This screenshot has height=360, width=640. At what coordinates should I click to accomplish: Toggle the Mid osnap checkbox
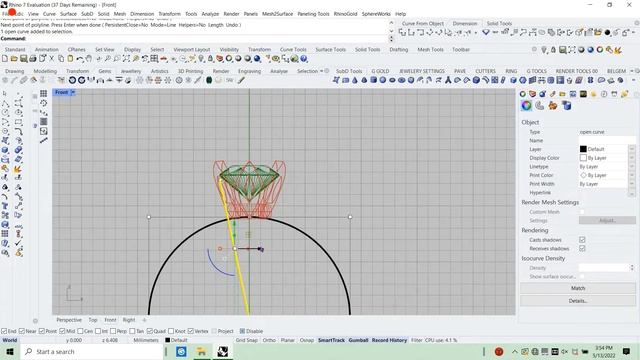click(62, 331)
